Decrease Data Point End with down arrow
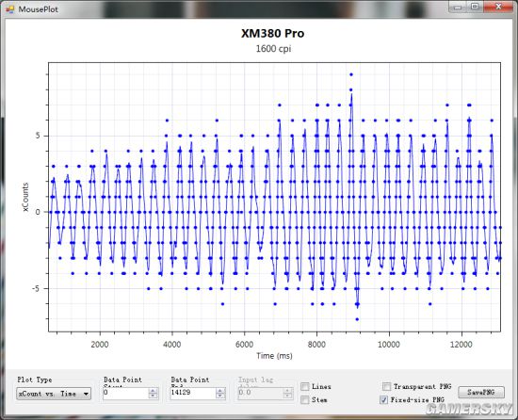This screenshot has width=518, height=420. [x=220, y=396]
